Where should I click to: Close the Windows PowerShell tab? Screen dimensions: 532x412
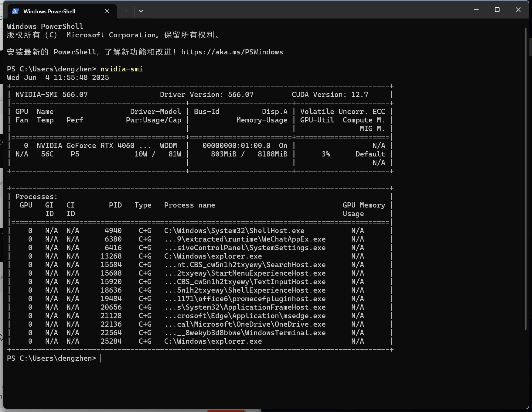[x=107, y=11]
